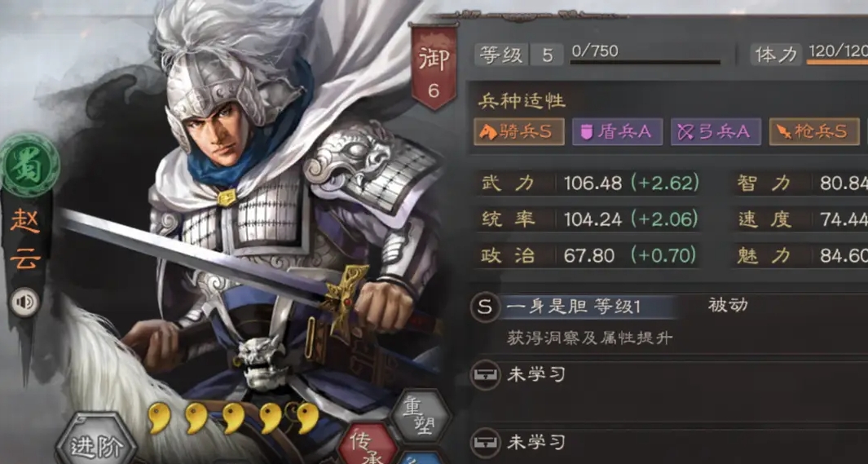
Task: Select the 盾兵A troop type
Action: click(x=617, y=132)
